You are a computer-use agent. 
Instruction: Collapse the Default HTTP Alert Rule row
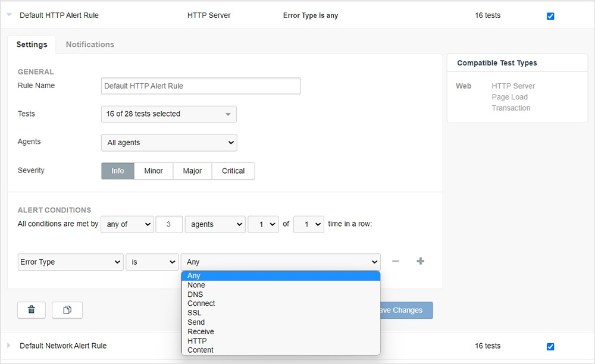tap(9, 15)
